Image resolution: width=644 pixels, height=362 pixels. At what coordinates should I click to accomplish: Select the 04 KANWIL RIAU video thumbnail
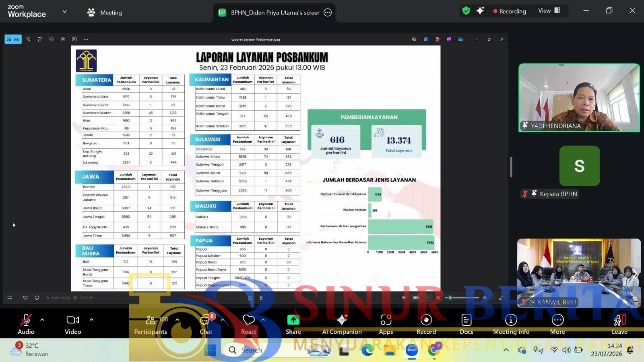pos(578,273)
